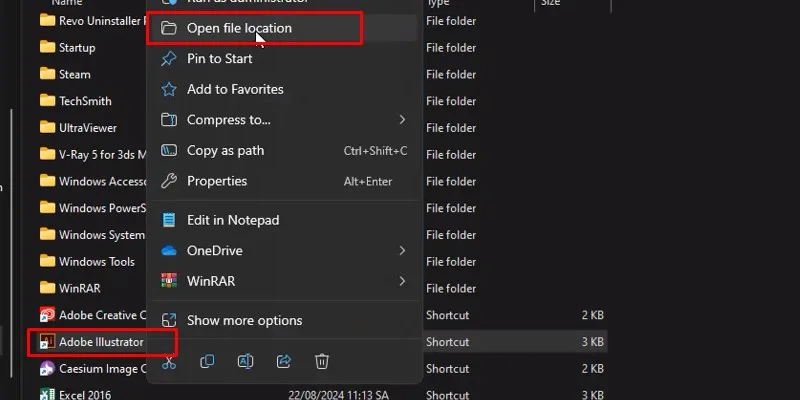The image size is (800, 400).
Task: Click the 3 KB size of Adobe Illustrator
Action: click(592, 342)
